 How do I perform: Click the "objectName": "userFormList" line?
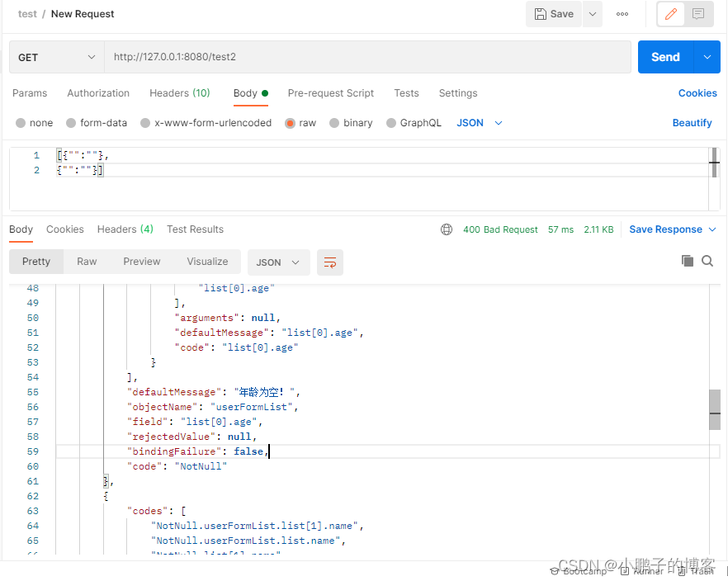coord(213,407)
